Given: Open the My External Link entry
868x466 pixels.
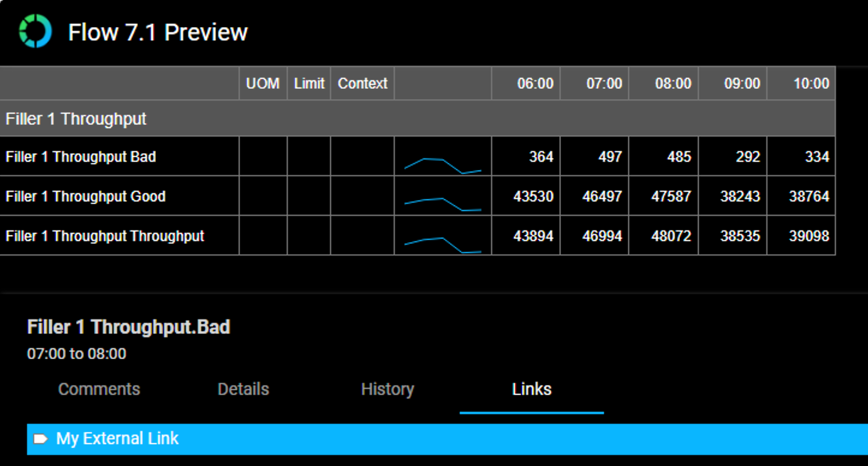Looking at the screenshot, I should (x=448, y=439).
